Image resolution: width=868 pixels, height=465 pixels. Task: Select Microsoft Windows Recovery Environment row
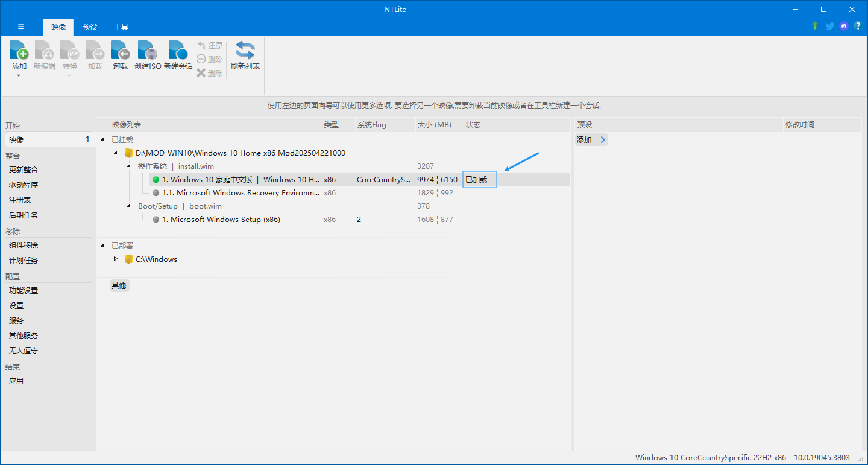pyautogui.click(x=359, y=192)
